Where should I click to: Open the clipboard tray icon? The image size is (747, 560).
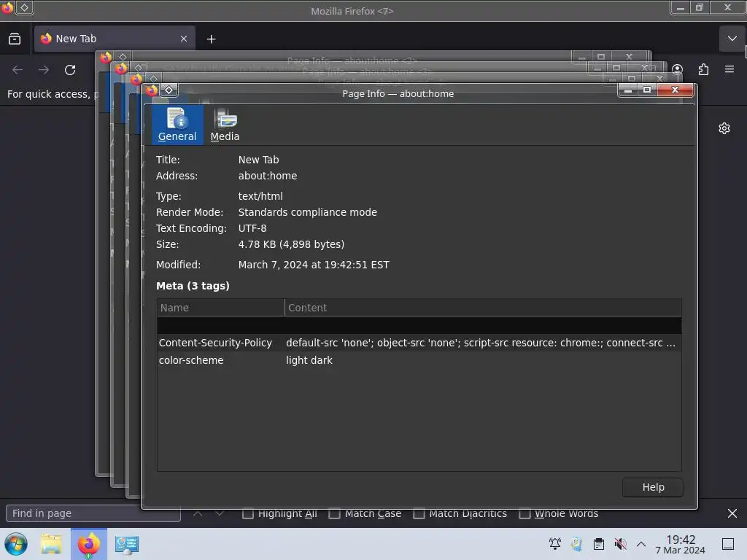pyautogui.click(x=598, y=543)
